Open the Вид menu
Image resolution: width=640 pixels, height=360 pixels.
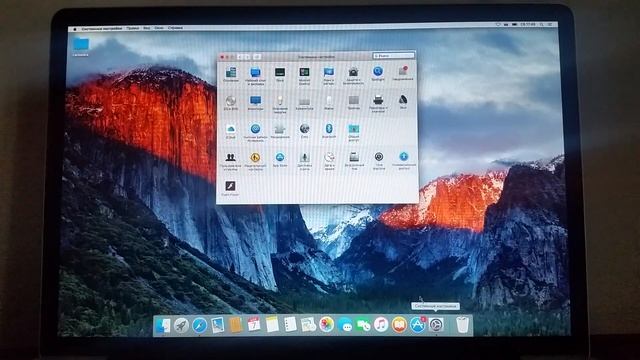point(147,28)
